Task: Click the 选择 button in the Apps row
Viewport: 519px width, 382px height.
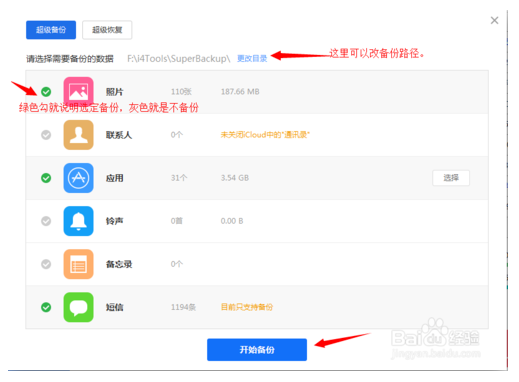Action: (451, 178)
